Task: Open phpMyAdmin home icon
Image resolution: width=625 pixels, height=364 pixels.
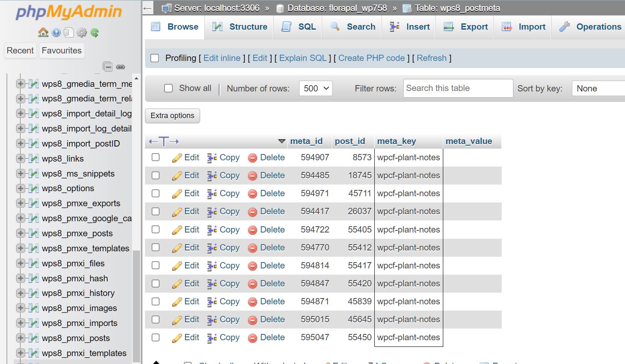Action: click(43, 33)
